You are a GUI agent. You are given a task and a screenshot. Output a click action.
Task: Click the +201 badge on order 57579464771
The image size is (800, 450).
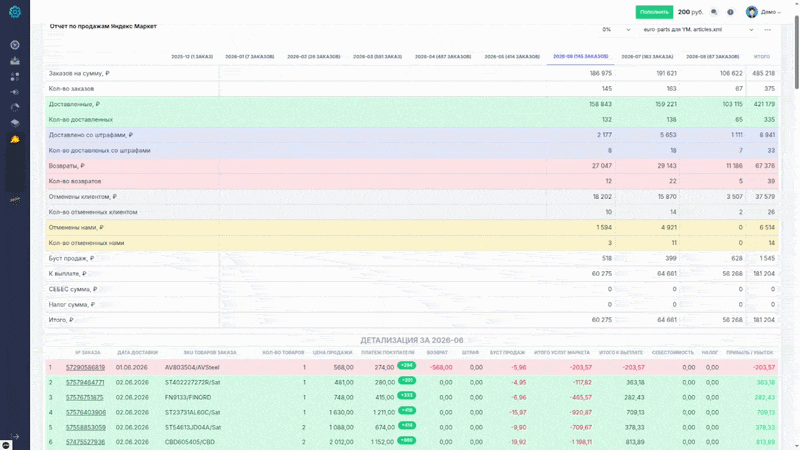[x=407, y=380]
